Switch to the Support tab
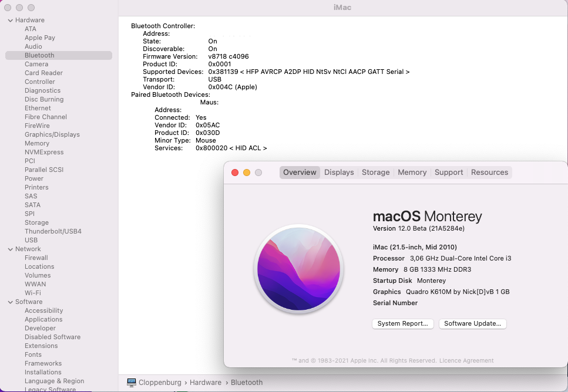 (449, 173)
